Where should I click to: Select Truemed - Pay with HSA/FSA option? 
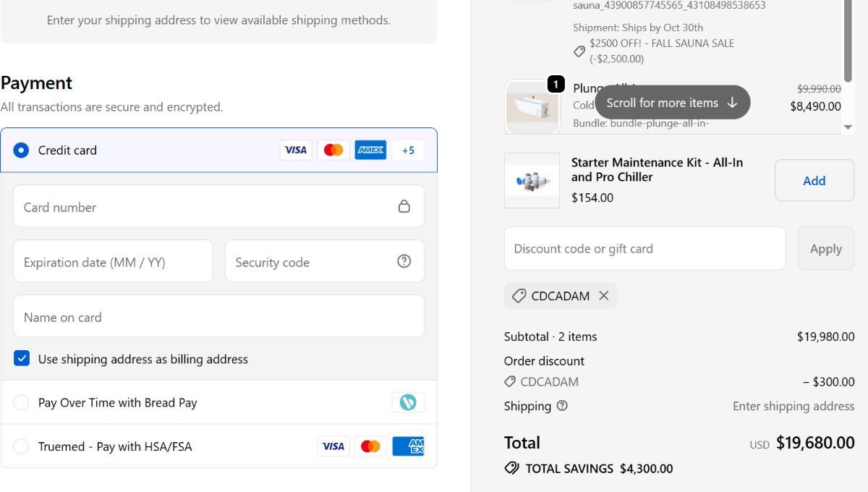tap(22, 446)
